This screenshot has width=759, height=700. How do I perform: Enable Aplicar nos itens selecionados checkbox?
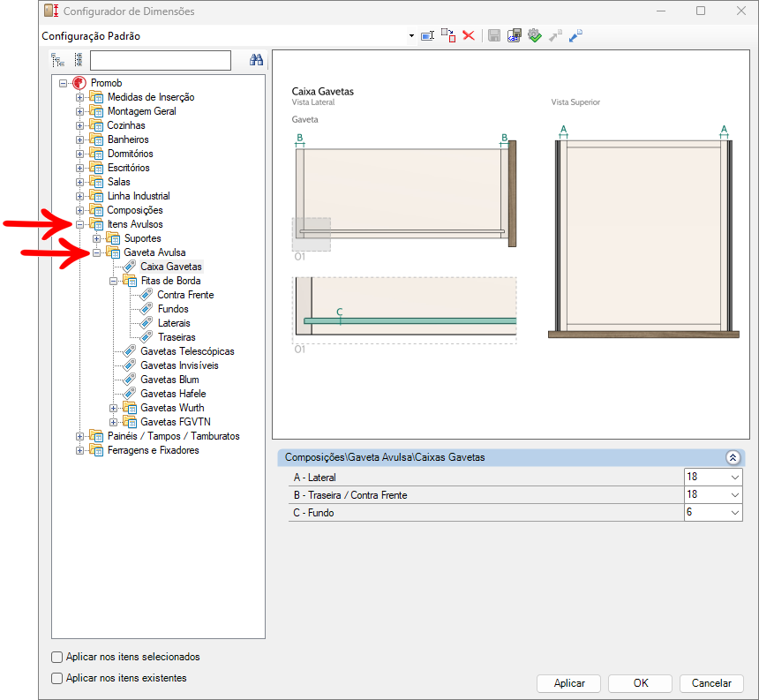[x=57, y=657]
